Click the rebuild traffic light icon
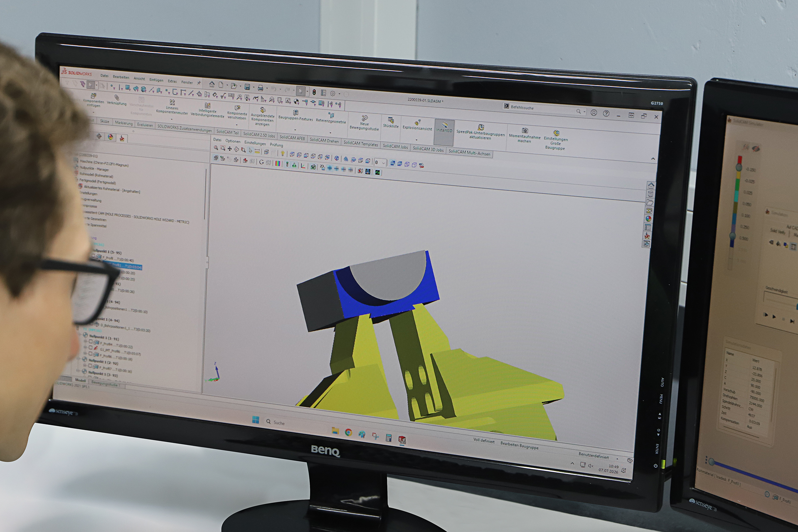Screen dimensions: 798x532 click(x=314, y=92)
